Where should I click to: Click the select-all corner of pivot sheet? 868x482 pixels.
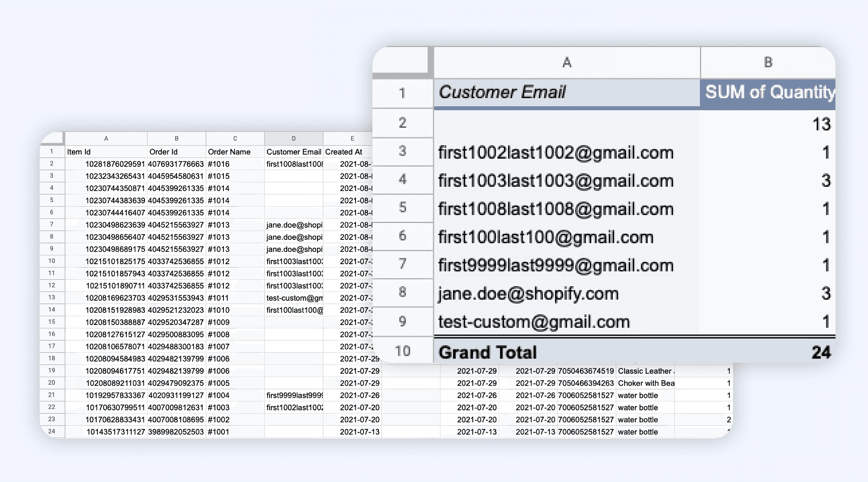400,61
